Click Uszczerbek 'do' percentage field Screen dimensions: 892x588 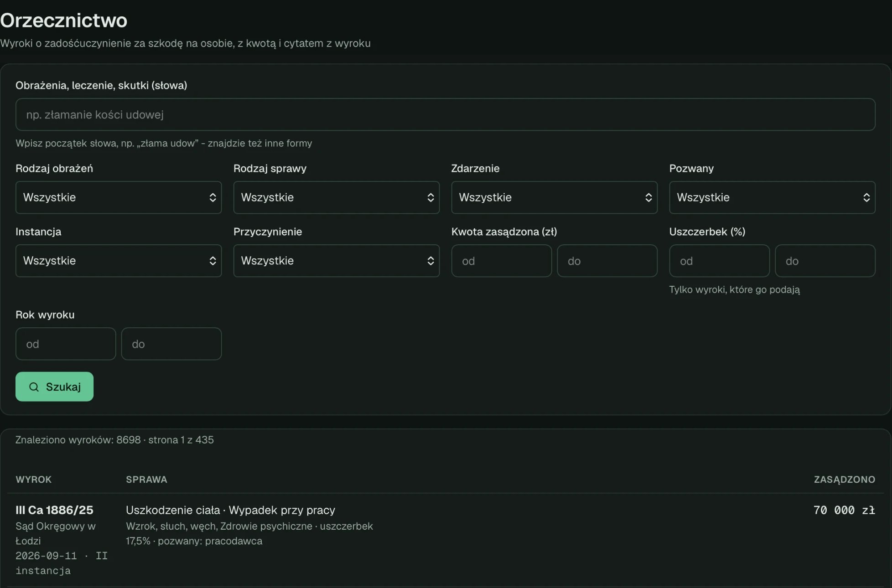click(825, 261)
